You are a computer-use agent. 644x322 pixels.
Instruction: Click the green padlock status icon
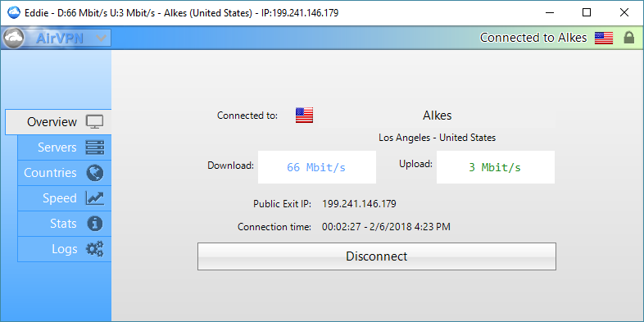click(x=628, y=38)
